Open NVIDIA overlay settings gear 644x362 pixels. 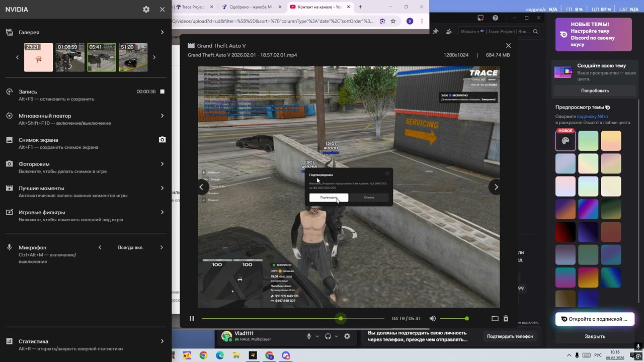click(x=146, y=10)
